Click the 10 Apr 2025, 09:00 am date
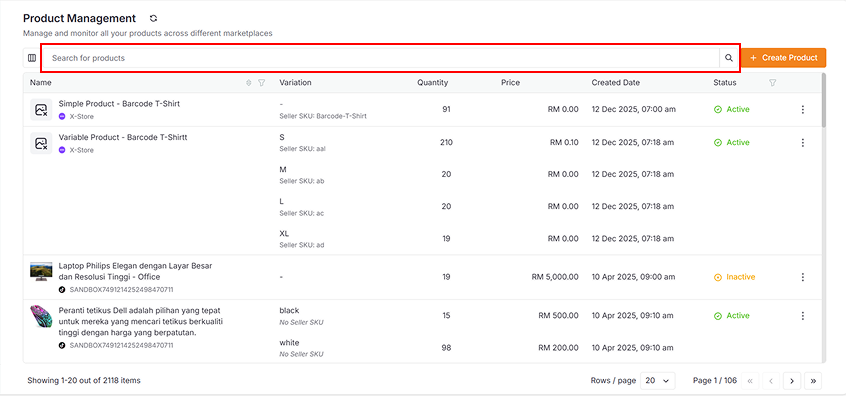This screenshot has width=846, height=396. [633, 277]
